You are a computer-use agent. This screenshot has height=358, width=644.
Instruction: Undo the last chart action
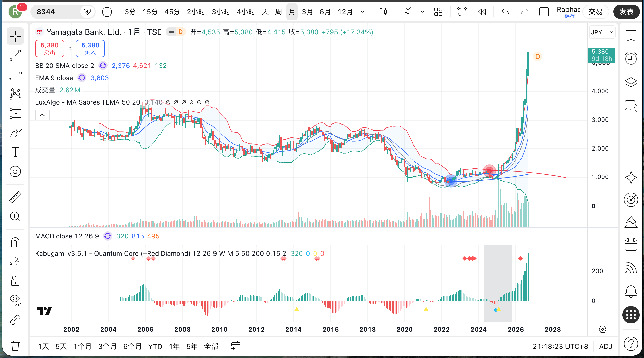[x=505, y=12]
